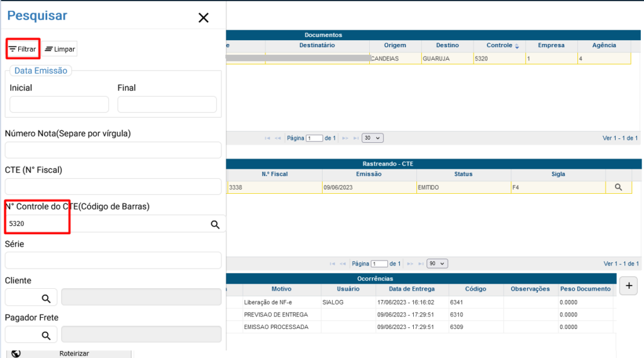Click the plus button beside Ocorrências
Image resolution: width=644 pixels, height=358 pixels.
pos(628,285)
